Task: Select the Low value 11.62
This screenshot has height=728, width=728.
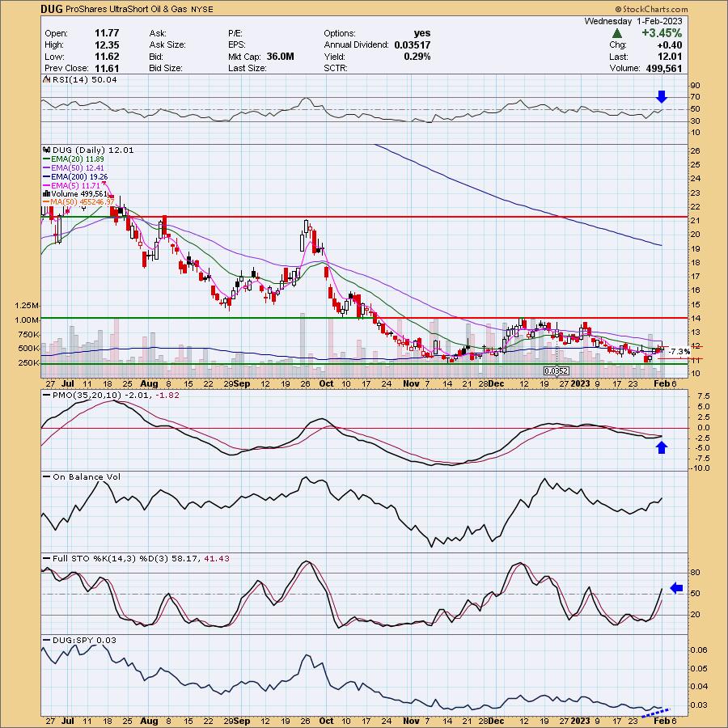Action: point(107,56)
